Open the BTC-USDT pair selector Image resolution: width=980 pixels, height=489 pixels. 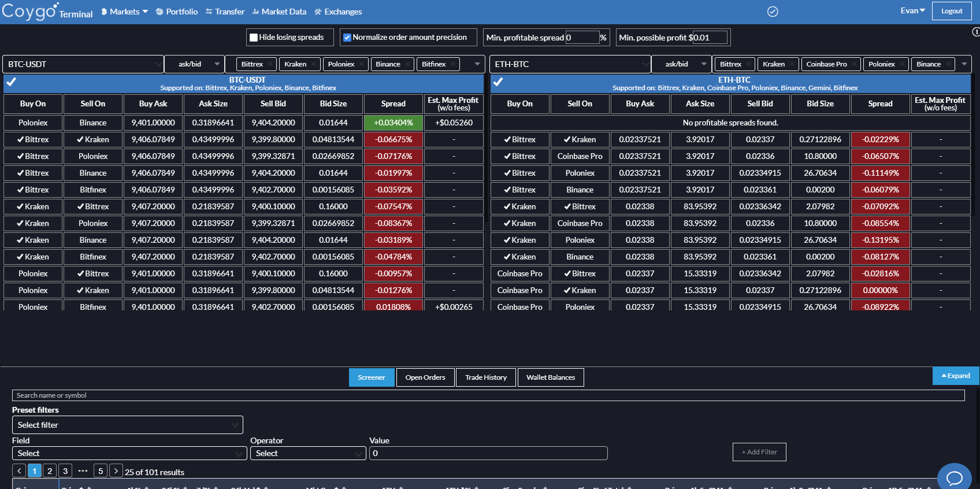tap(83, 64)
